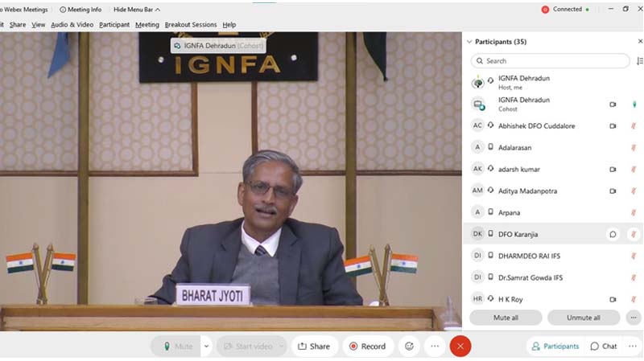The width and height of the screenshot is (644, 361).
Task: Collapse the Hide Menu Bar chevron
Action: pyautogui.click(x=158, y=10)
